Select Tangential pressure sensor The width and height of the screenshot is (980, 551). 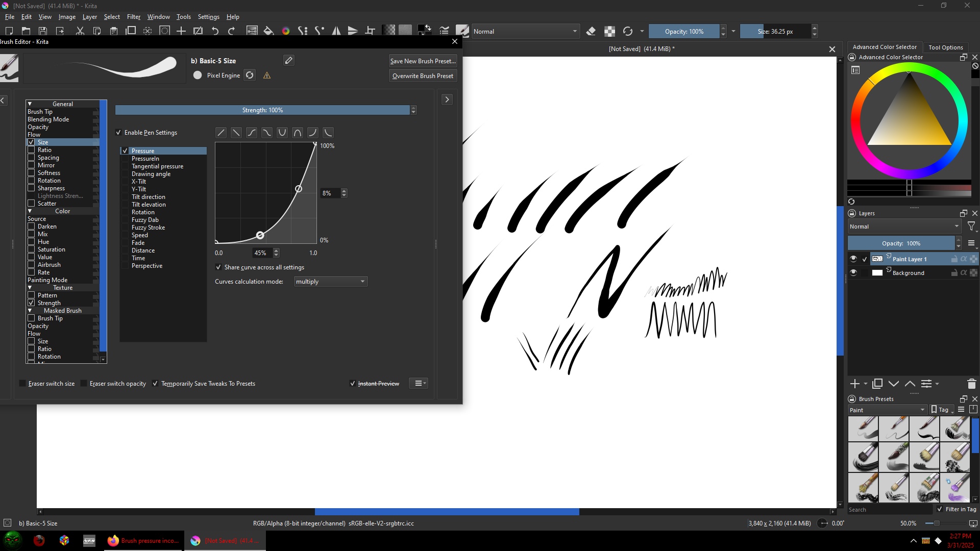pyautogui.click(x=157, y=166)
